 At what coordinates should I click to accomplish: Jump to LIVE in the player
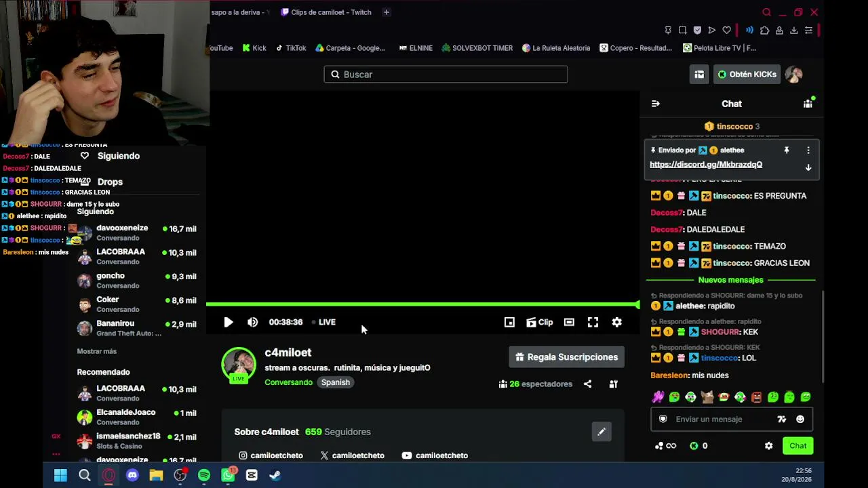[323, 323]
